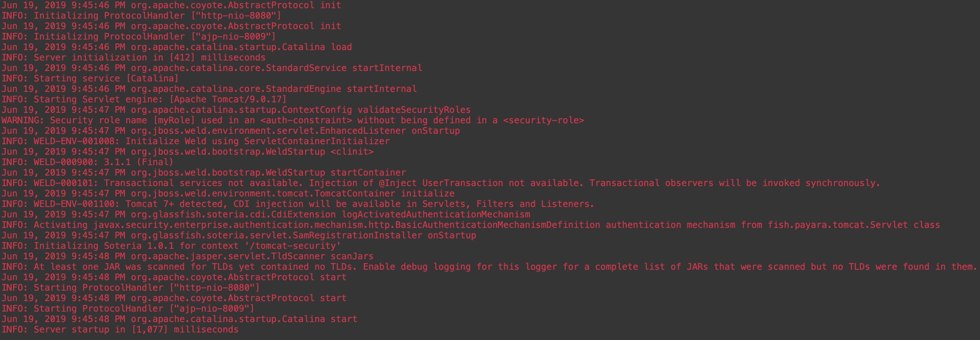
Task: Click the "At least one JAR was scanned" line
Action: click(489, 267)
